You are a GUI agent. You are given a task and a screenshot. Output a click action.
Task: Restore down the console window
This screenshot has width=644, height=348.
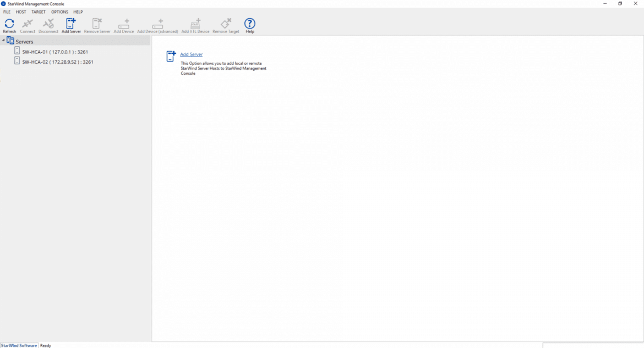pos(620,4)
